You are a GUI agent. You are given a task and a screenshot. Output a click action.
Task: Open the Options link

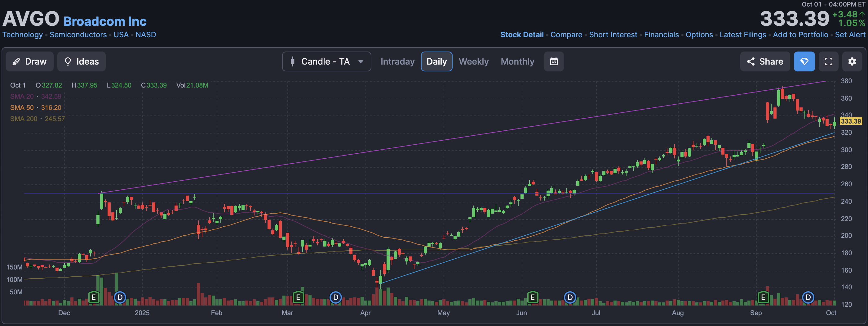[x=699, y=35]
